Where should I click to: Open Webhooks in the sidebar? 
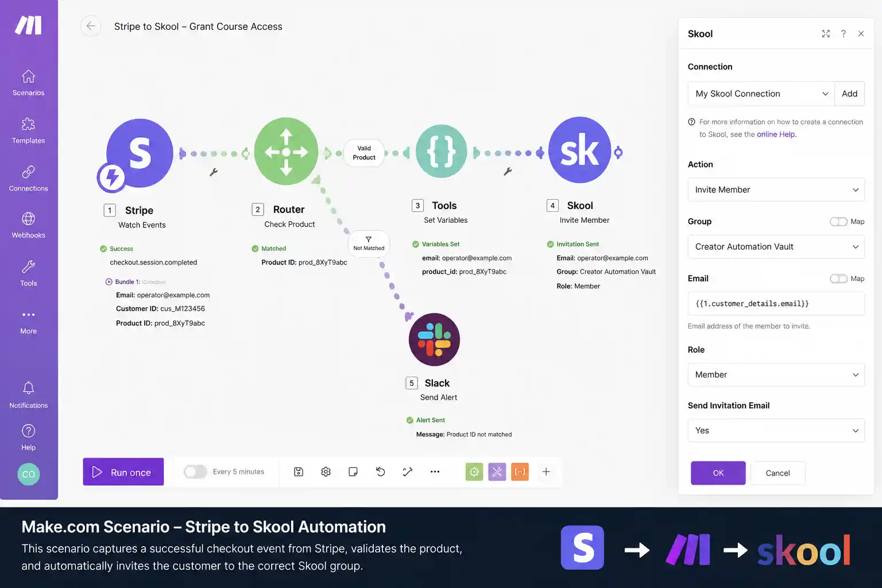(x=28, y=226)
